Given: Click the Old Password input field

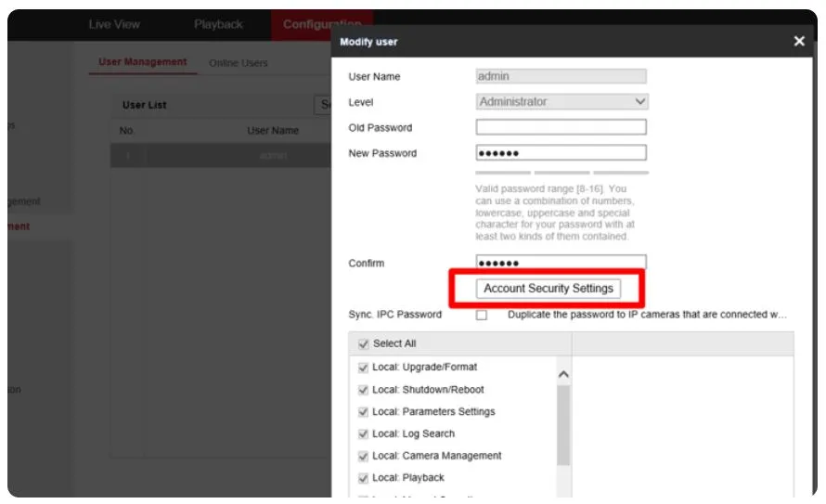Looking at the screenshot, I should tap(561, 128).
